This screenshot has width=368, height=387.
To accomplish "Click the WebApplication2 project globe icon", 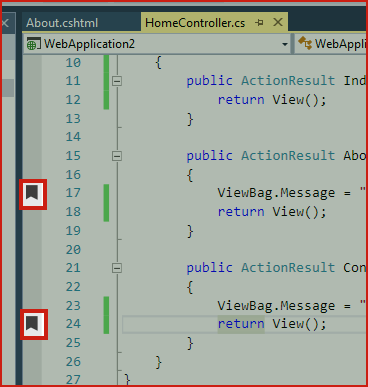I will click(33, 44).
